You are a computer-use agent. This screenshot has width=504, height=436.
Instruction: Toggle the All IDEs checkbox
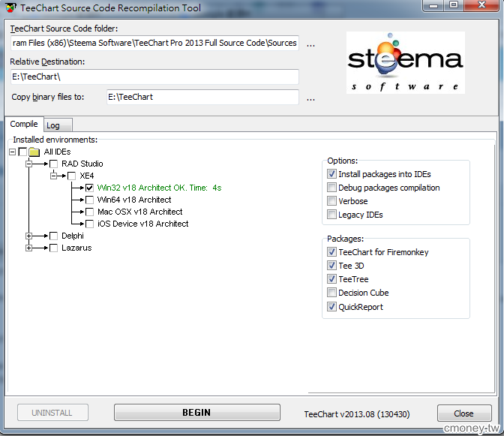[22, 152]
